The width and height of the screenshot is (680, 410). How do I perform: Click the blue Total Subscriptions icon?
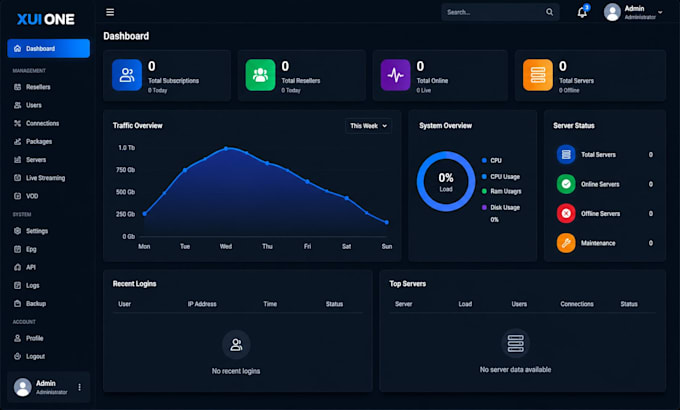tap(127, 75)
